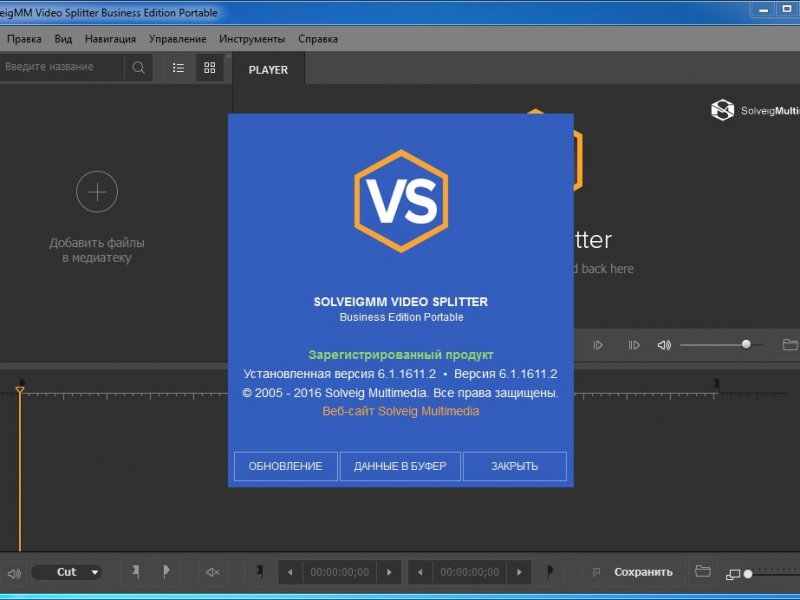
Task: Click the search magnifier icon in media library
Action: tap(138, 67)
